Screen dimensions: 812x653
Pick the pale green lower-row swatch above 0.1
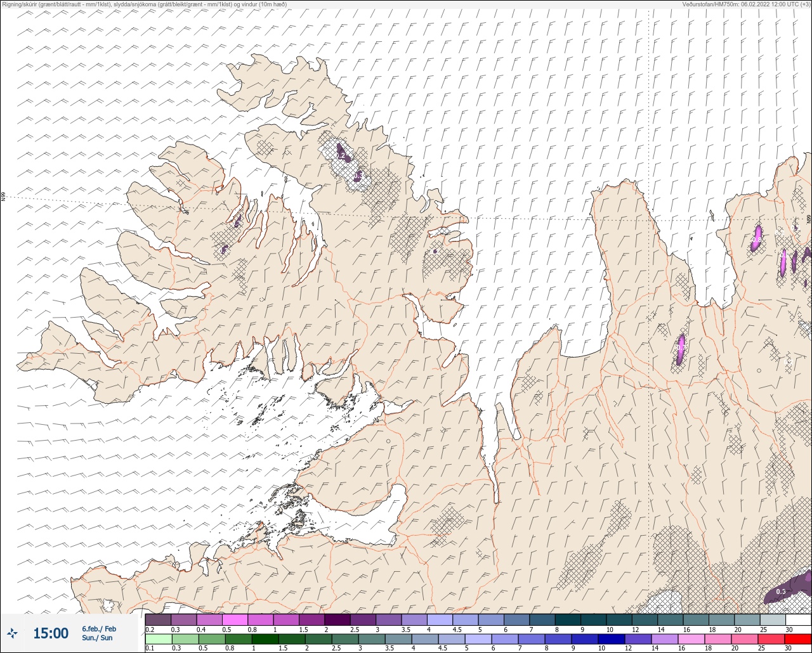[158, 639]
